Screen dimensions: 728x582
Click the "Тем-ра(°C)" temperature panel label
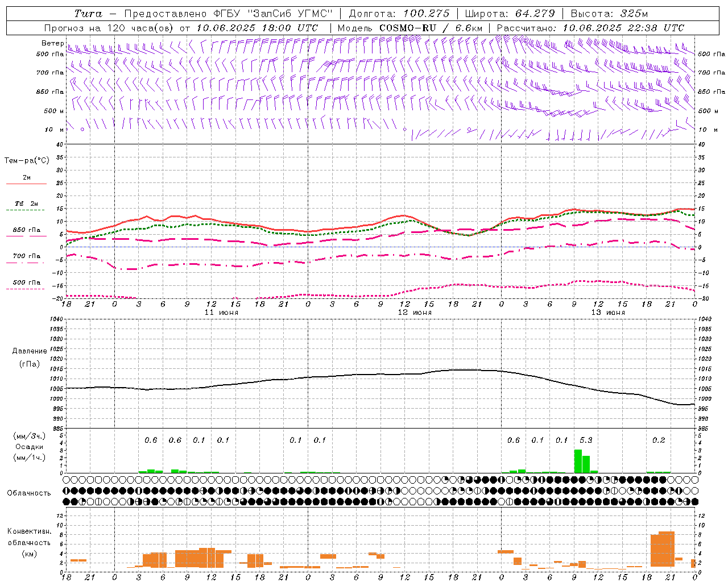tap(27, 161)
